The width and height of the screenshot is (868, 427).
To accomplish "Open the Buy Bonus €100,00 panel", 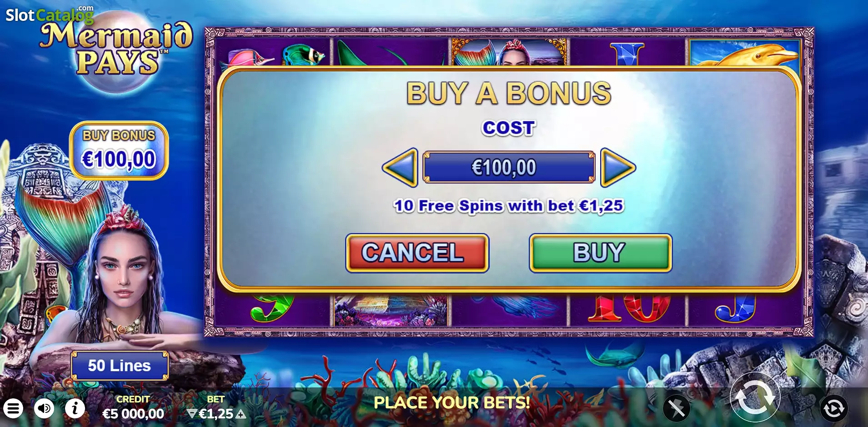I will coord(119,150).
